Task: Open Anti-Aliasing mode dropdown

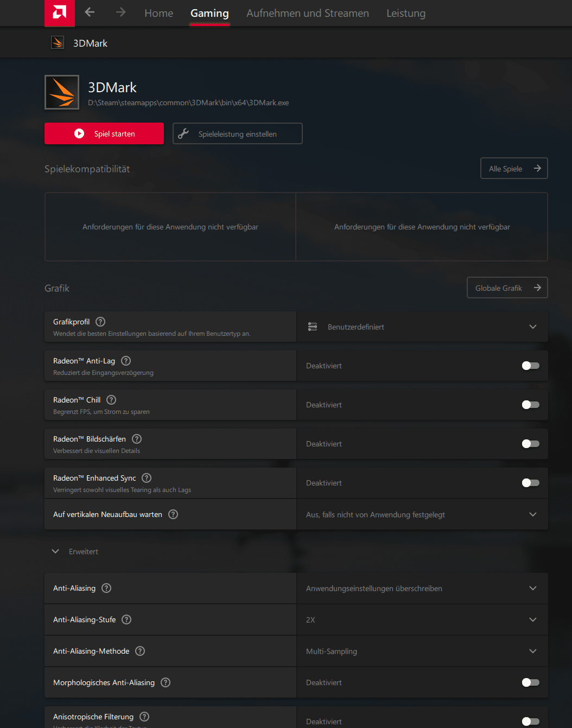Action: click(422, 588)
